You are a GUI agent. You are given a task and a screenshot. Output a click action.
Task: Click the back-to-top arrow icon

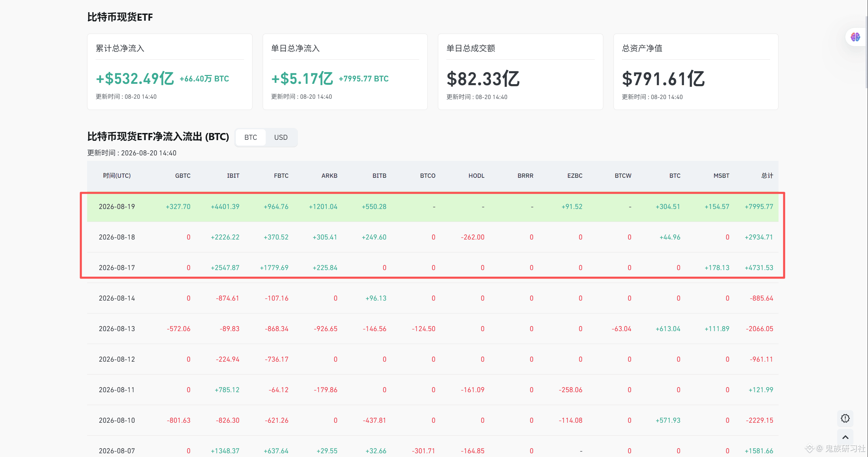coord(845,437)
